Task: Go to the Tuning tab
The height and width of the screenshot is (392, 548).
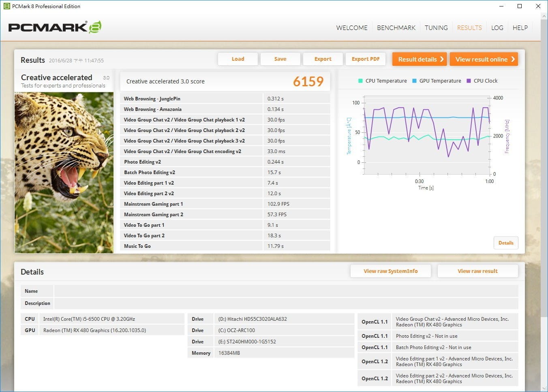Action: click(436, 28)
